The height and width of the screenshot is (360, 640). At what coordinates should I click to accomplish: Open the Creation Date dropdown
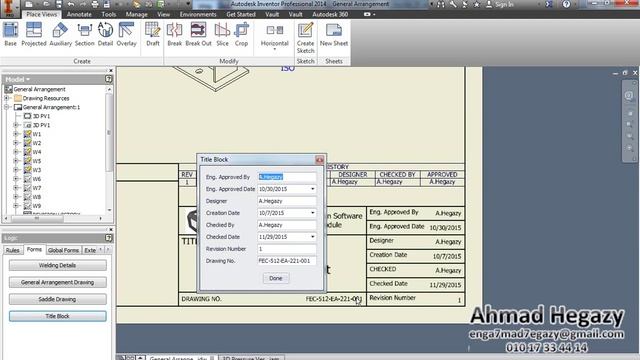[x=313, y=213]
